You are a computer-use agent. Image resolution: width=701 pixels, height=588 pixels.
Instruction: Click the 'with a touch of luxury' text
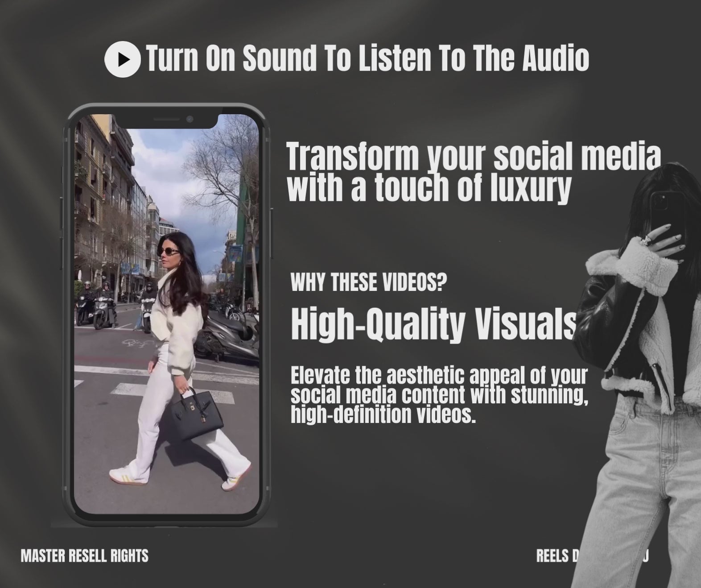coord(428,187)
